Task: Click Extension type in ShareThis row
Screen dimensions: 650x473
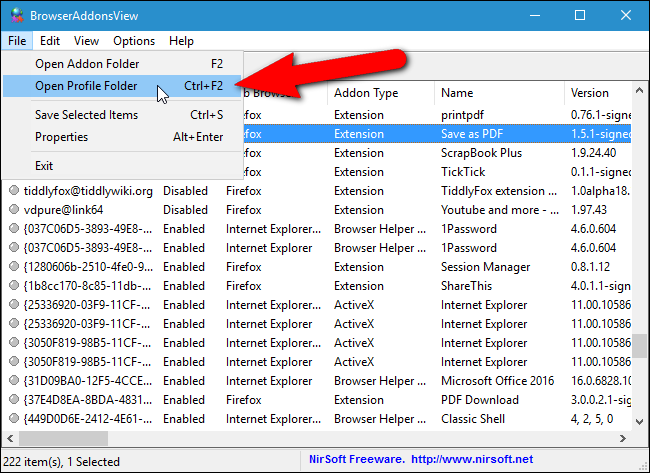Action: click(359, 286)
